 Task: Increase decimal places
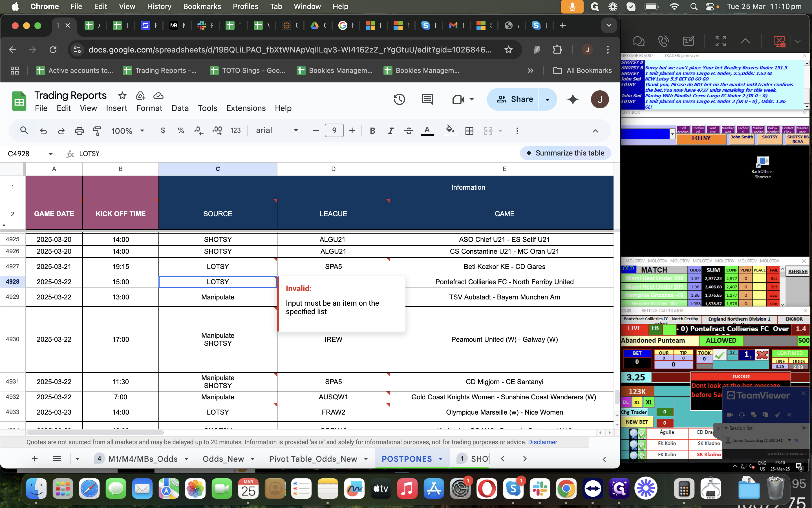217,130
